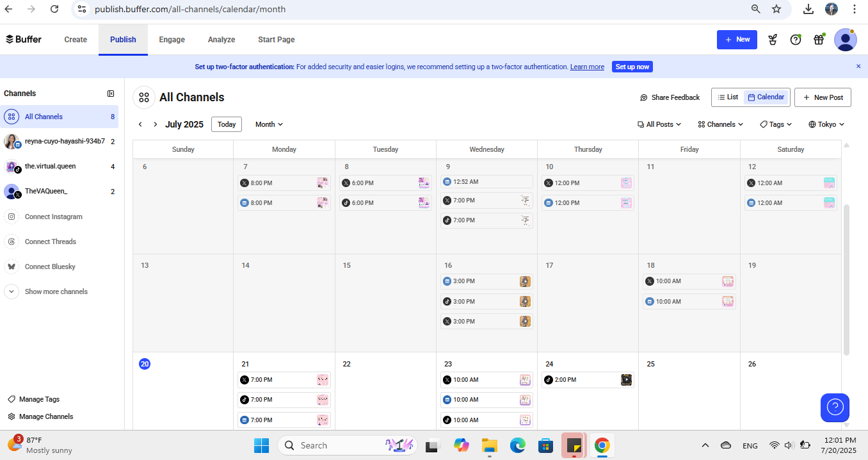868x460 pixels.
Task: Open the help question mark in header
Action: point(796,40)
